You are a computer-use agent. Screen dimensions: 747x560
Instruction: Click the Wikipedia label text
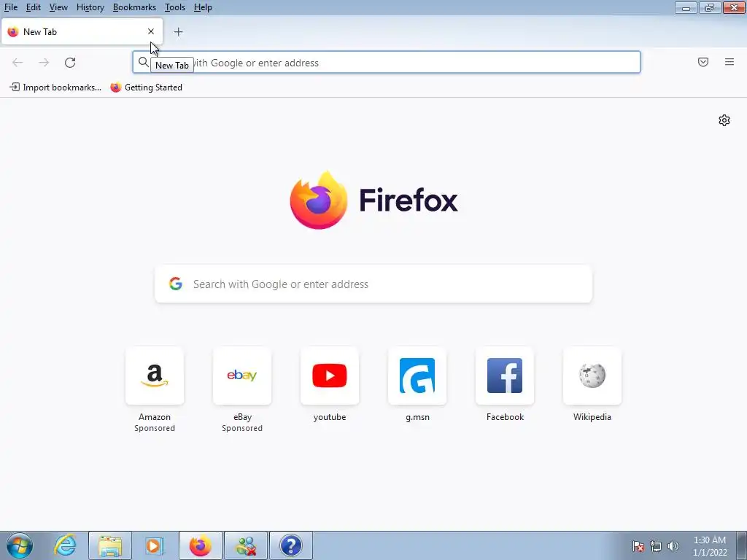tap(592, 416)
